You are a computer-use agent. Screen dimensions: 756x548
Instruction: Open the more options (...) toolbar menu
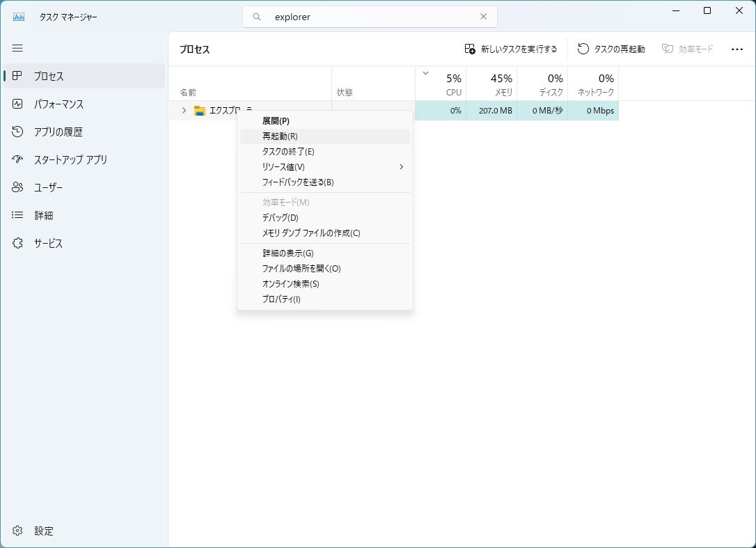tap(735, 49)
